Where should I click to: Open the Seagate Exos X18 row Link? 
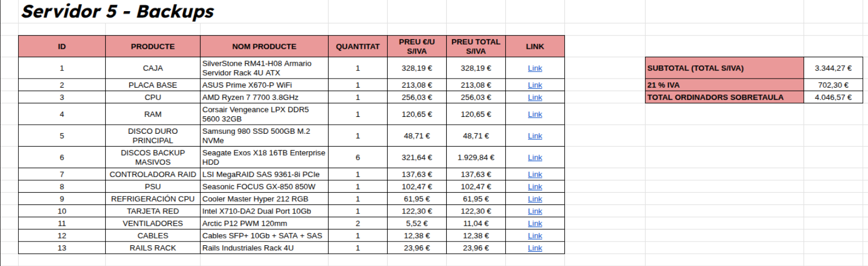(535, 157)
